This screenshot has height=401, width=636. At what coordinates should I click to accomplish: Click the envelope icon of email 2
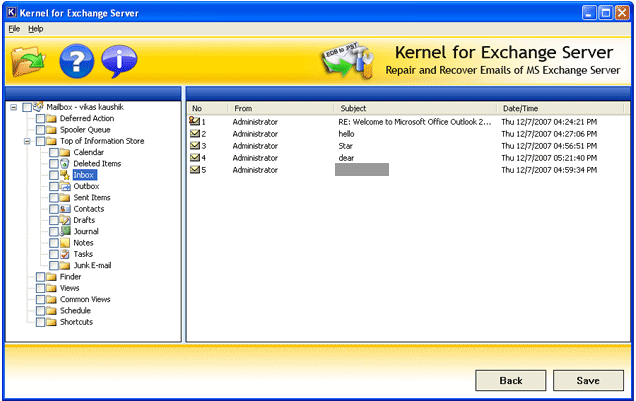click(x=195, y=133)
